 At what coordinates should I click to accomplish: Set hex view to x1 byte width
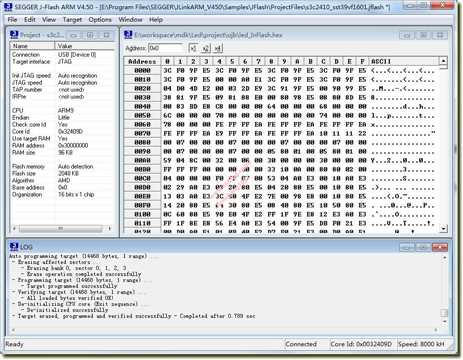tap(193, 48)
